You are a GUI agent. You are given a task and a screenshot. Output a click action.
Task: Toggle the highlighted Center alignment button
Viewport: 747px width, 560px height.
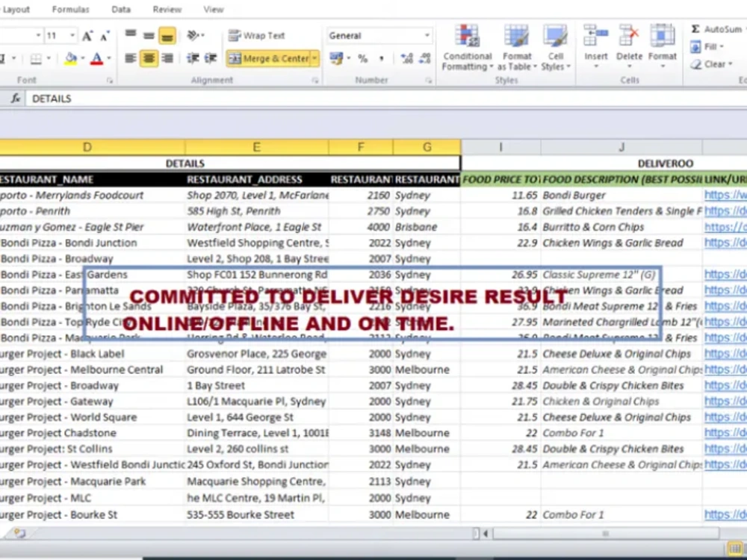coord(149,58)
